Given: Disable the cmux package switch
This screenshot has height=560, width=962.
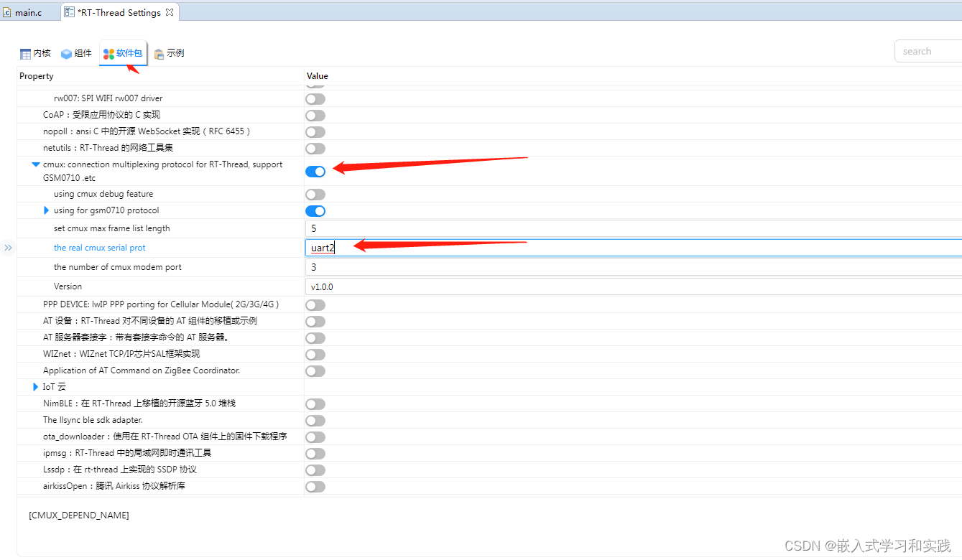Looking at the screenshot, I should [x=315, y=172].
